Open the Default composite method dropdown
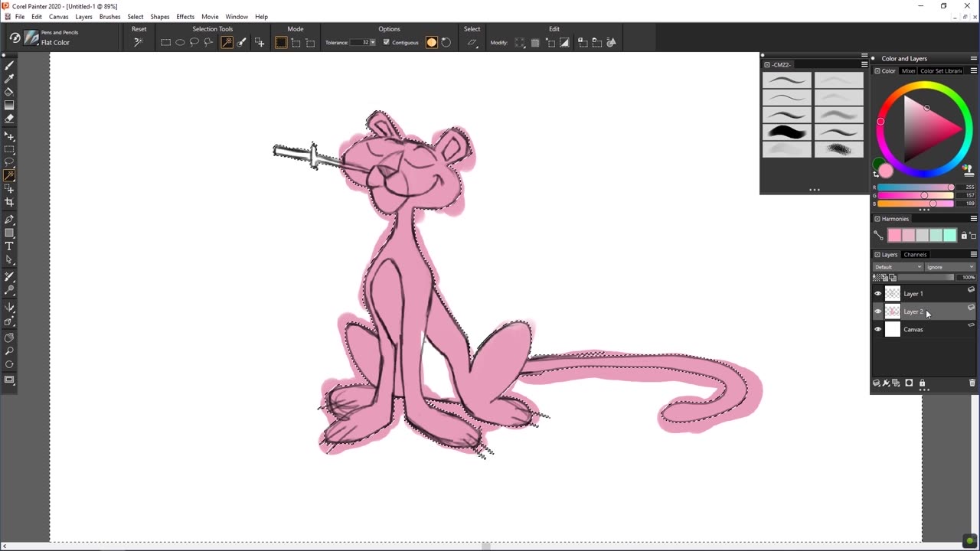The height and width of the screenshot is (551, 980). click(898, 267)
